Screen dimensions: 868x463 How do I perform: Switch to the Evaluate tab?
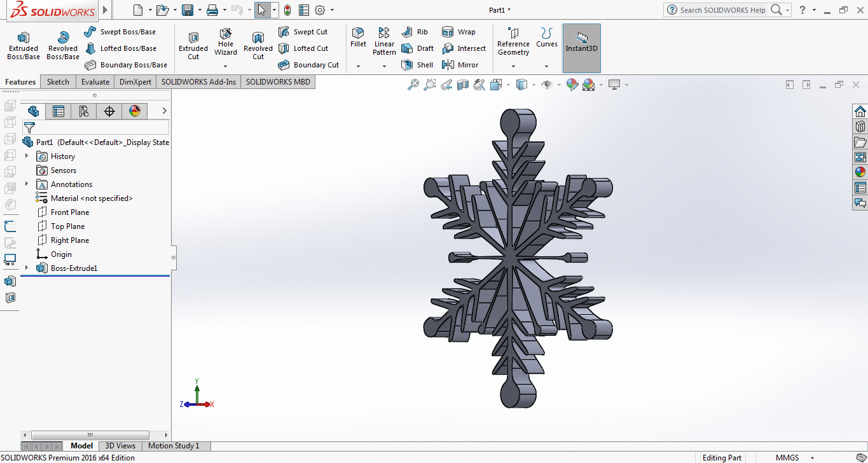pos(95,81)
